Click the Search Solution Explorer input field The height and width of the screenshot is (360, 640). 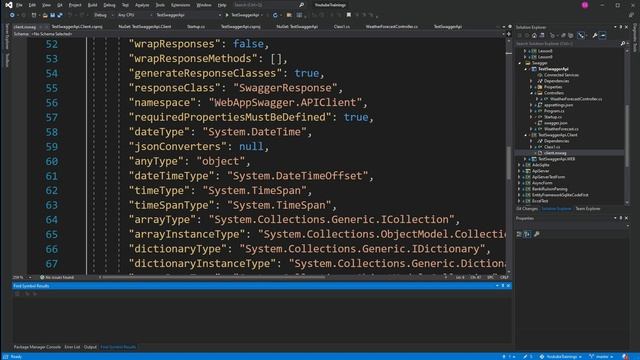567,43
